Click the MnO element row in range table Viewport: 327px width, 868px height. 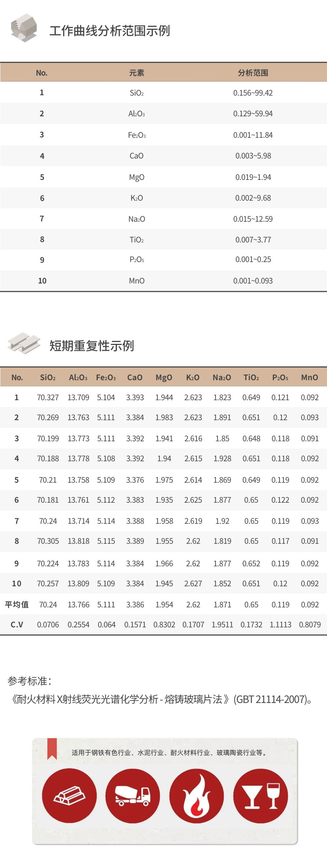[x=137, y=281]
